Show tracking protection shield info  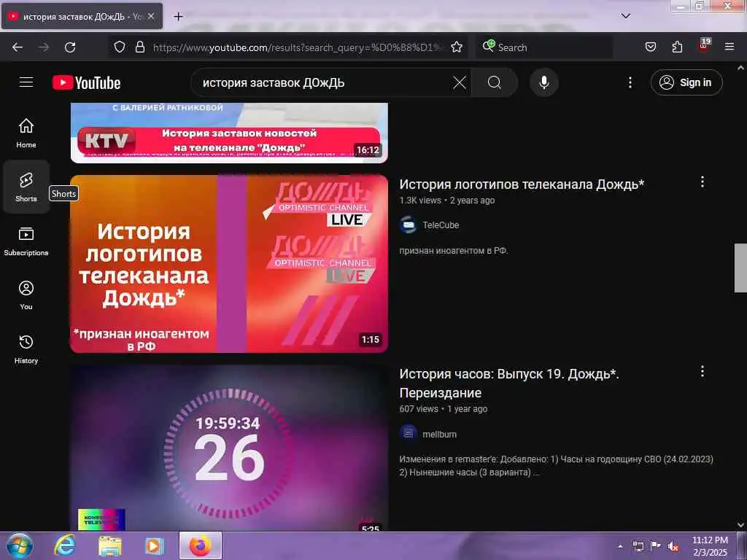coord(120,47)
